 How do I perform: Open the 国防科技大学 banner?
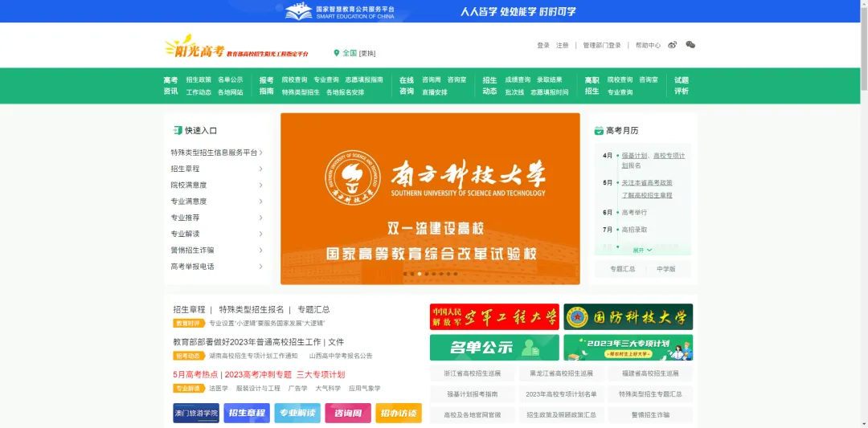pyautogui.click(x=628, y=317)
